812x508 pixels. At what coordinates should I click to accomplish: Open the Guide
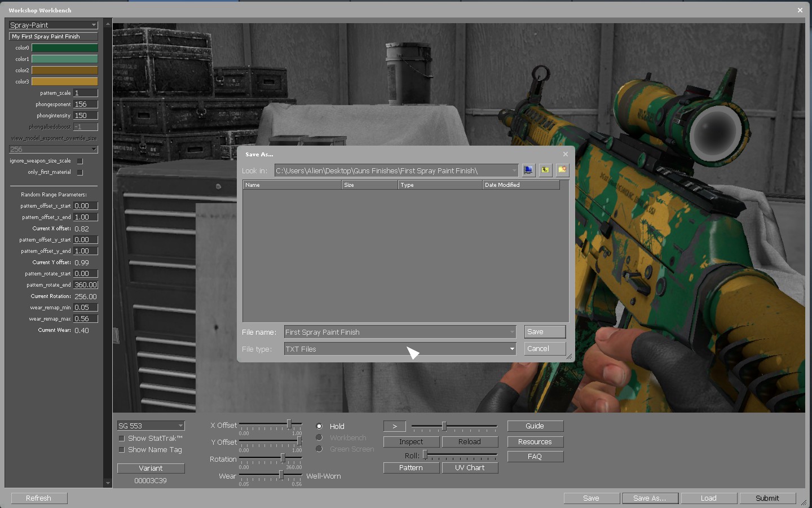pos(535,426)
